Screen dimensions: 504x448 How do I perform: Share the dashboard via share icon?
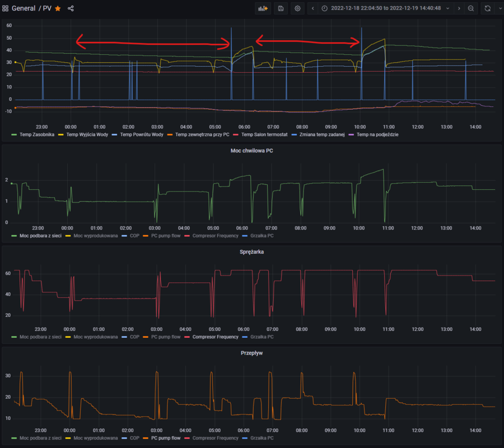pos(71,8)
